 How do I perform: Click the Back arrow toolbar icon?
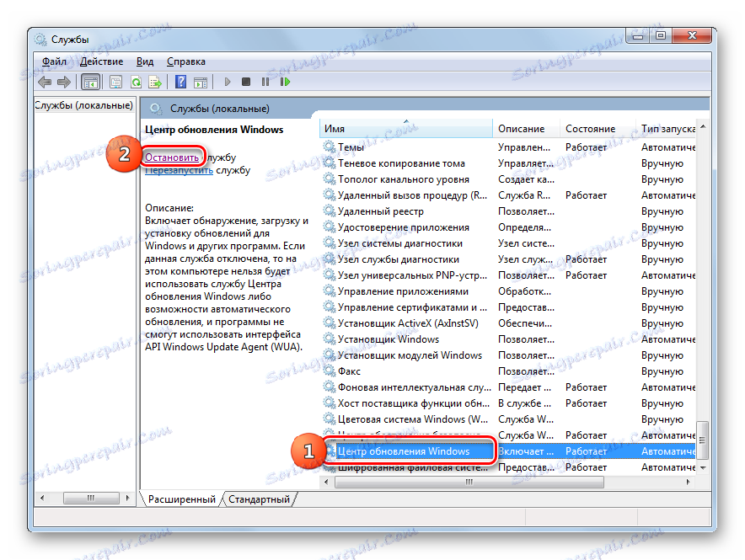pyautogui.click(x=45, y=82)
